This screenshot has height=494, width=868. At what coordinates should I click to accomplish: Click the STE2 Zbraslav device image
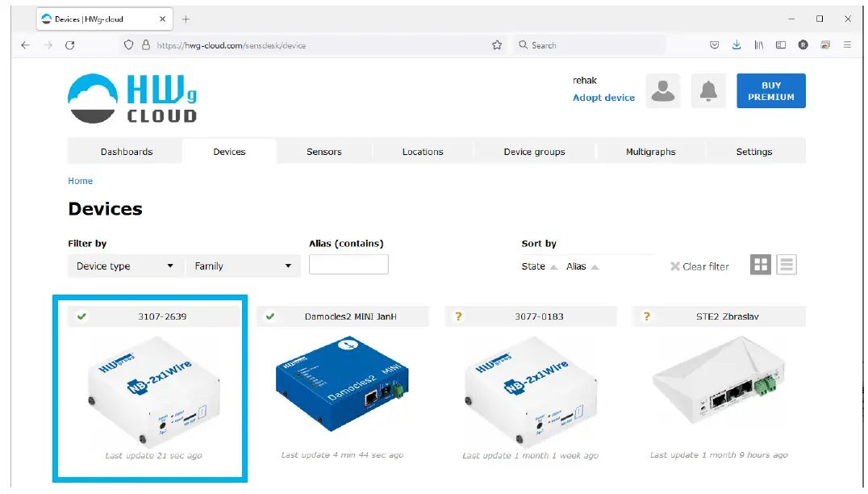719,380
